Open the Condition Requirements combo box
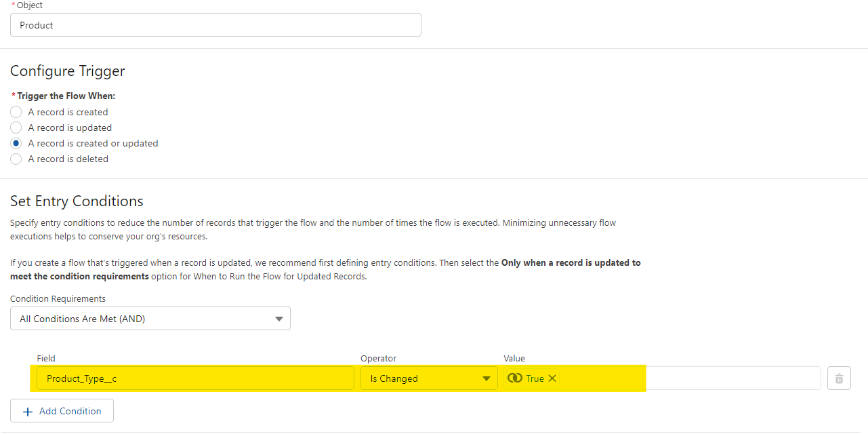868x434 pixels. pyautogui.click(x=150, y=319)
